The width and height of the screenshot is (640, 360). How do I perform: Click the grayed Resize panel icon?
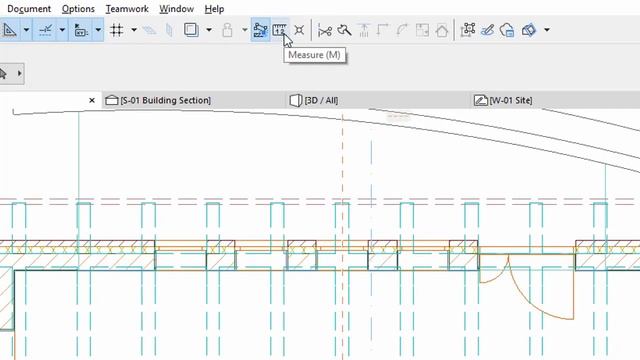click(x=422, y=30)
